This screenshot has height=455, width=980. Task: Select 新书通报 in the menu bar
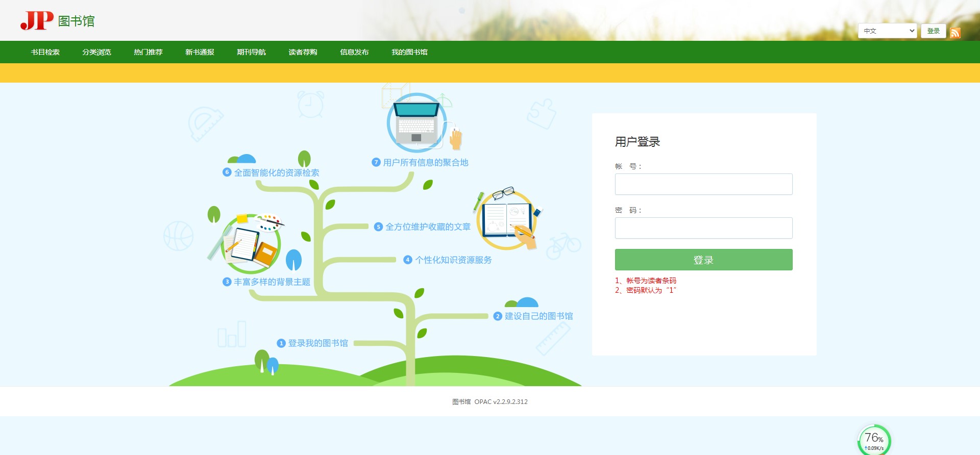tap(200, 52)
